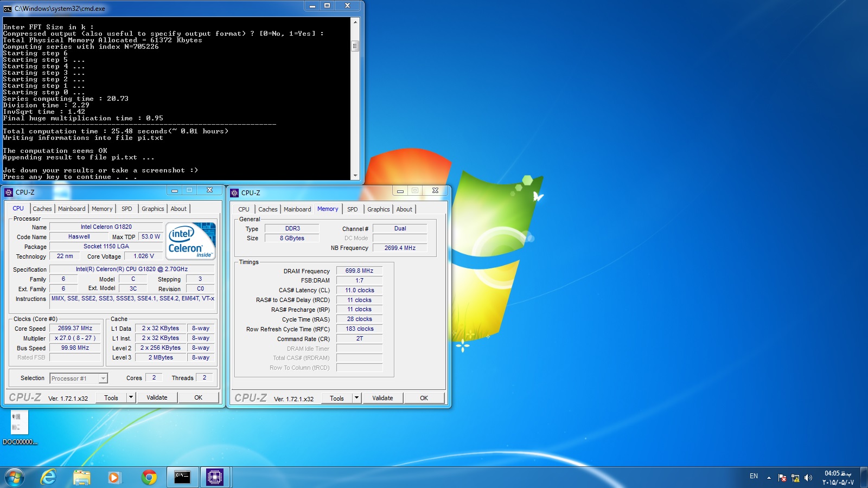Open cmd.exe window system menu icon

[x=8, y=9]
